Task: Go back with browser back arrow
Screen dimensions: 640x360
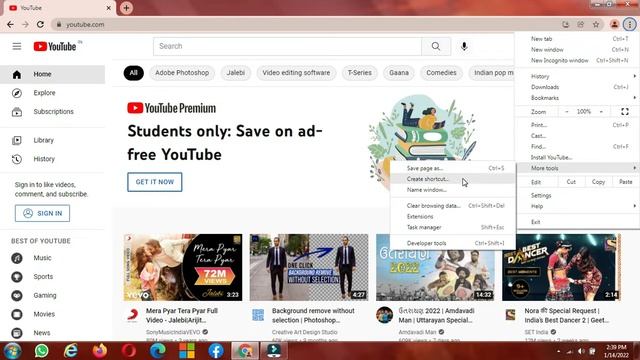Action: [x=11, y=24]
